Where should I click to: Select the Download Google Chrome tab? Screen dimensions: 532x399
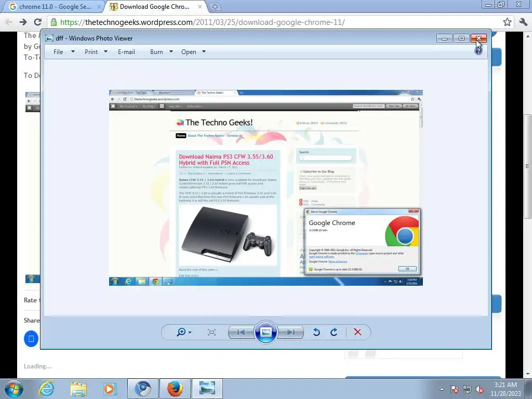click(x=154, y=7)
